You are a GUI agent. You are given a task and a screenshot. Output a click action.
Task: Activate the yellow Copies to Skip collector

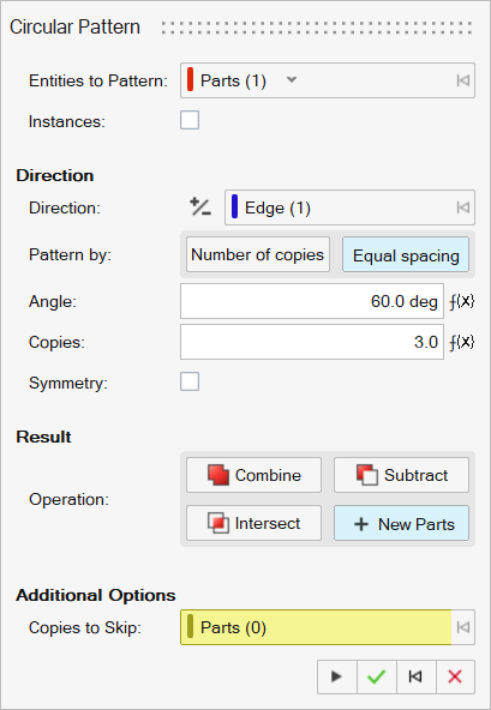(316, 627)
